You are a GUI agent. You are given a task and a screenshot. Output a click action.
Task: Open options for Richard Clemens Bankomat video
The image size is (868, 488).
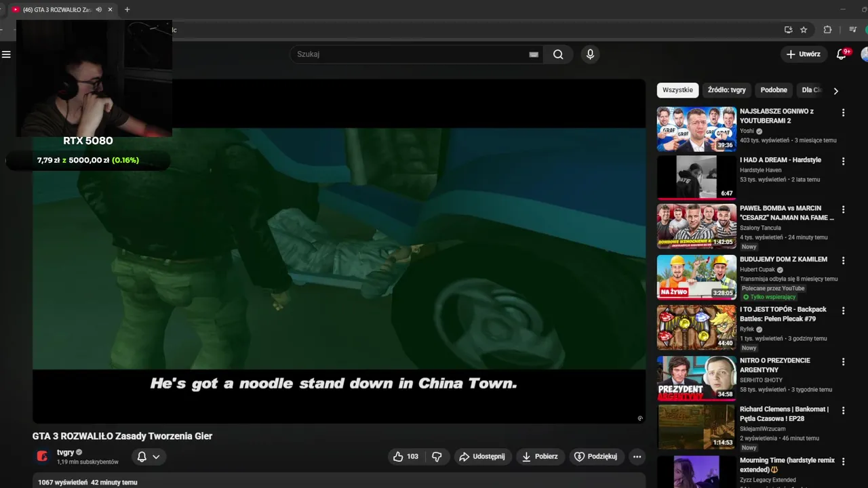click(x=843, y=411)
